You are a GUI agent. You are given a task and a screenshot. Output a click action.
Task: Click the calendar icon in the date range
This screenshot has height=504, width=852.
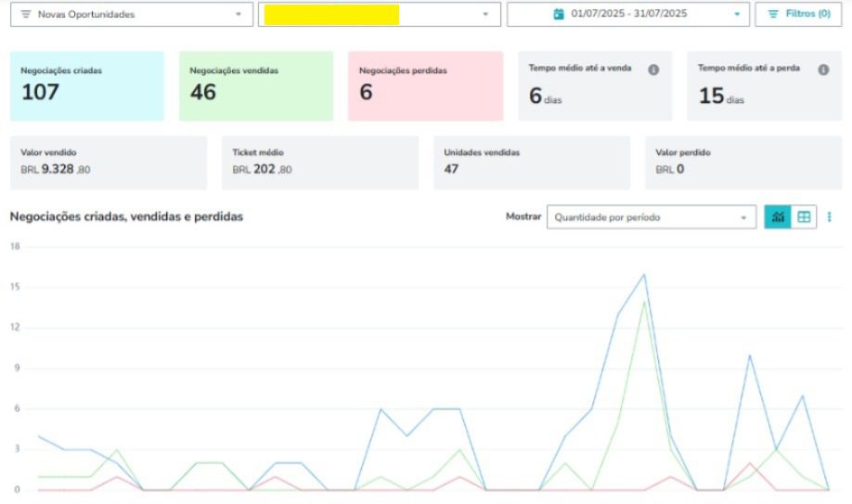point(559,15)
